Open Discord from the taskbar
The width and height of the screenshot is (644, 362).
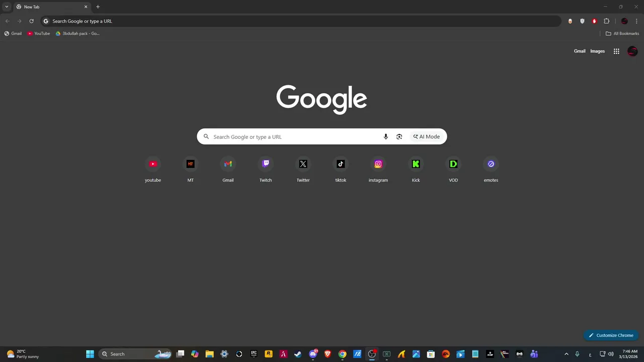[313, 354]
